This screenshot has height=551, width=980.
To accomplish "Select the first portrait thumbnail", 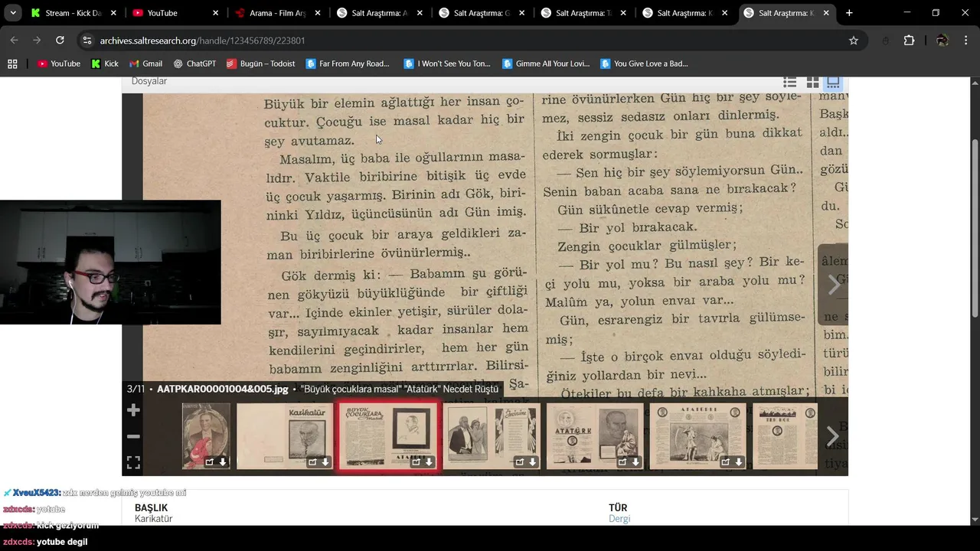I will click(x=205, y=435).
